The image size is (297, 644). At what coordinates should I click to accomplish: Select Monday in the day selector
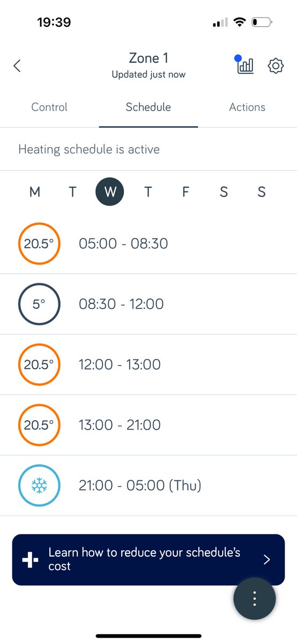35,192
